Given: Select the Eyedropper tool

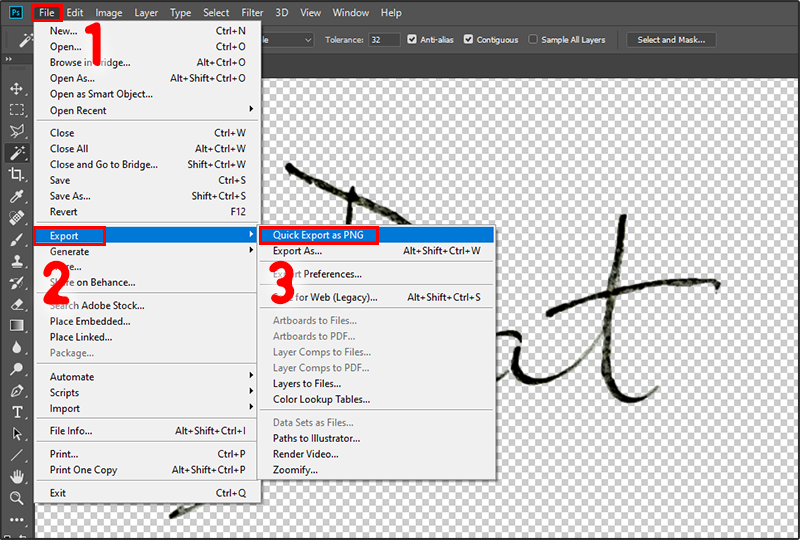Looking at the screenshot, I should (16, 196).
